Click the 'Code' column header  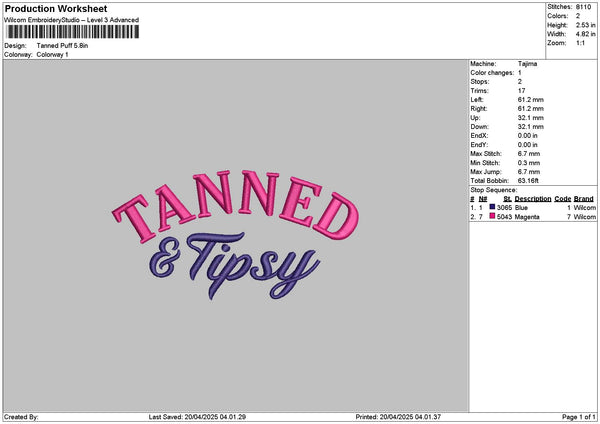pyautogui.click(x=562, y=199)
